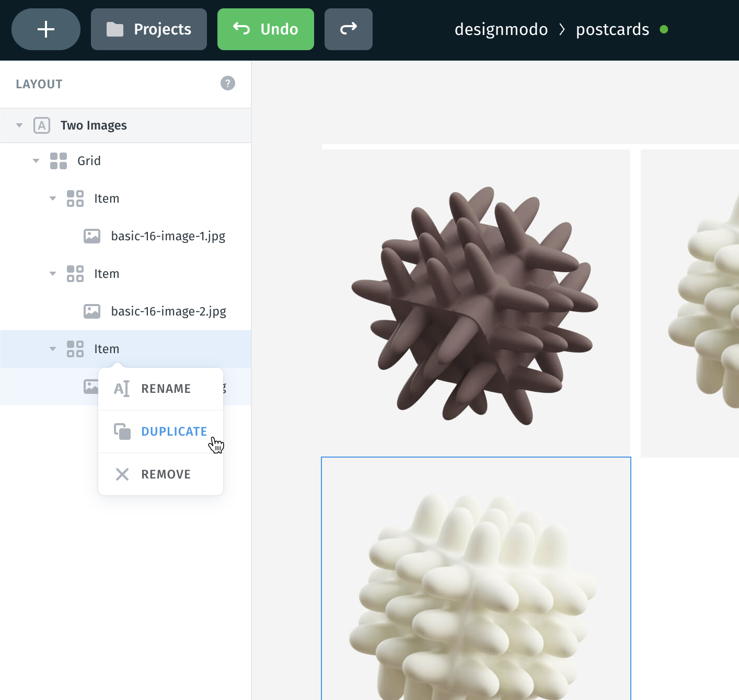Screen dimensions: 739x700
Task: Select basic-16-image-2.jpg layer
Action: (x=169, y=311)
